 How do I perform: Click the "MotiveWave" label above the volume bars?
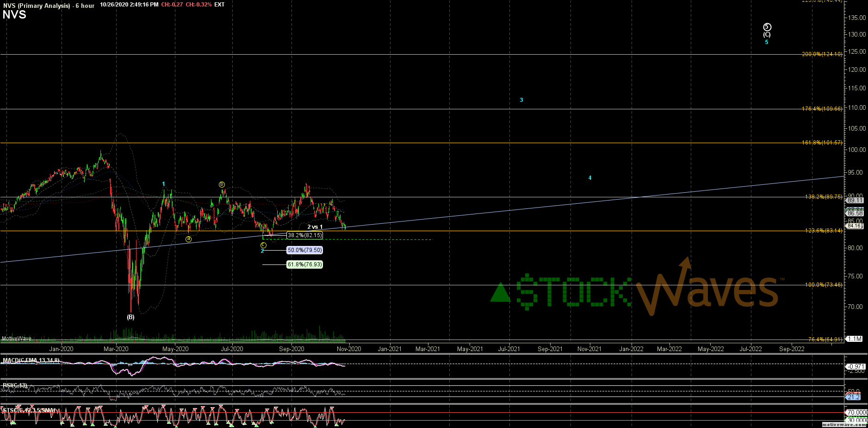(16, 339)
